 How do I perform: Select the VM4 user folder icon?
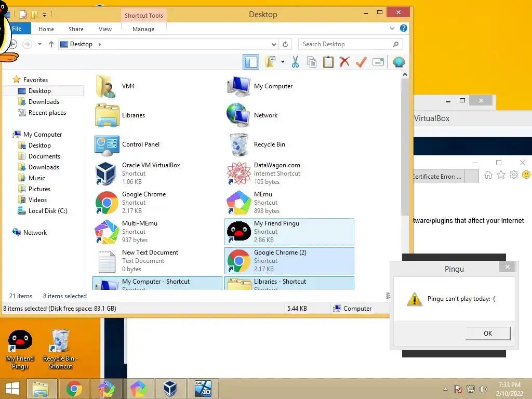[106, 86]
